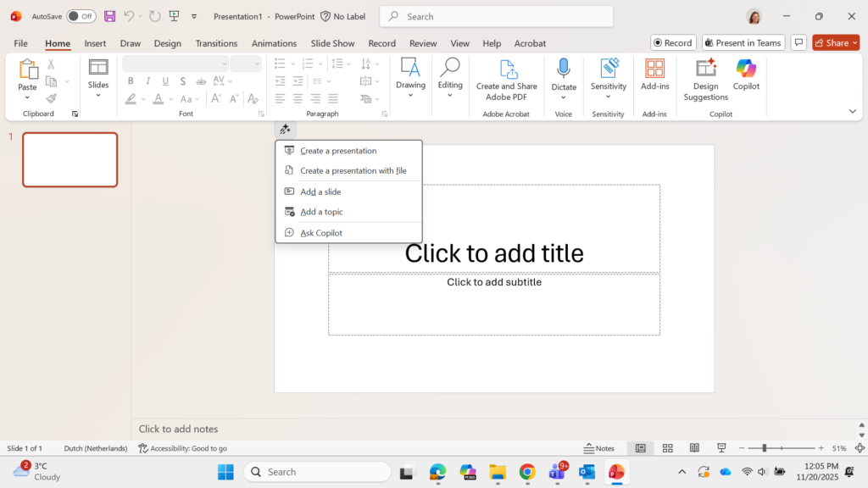The width and height of the screenshot is (868, 488).
Task: Expand the Paste dropdown arrow
Action: pyautogui.click(x=27, y=98)
